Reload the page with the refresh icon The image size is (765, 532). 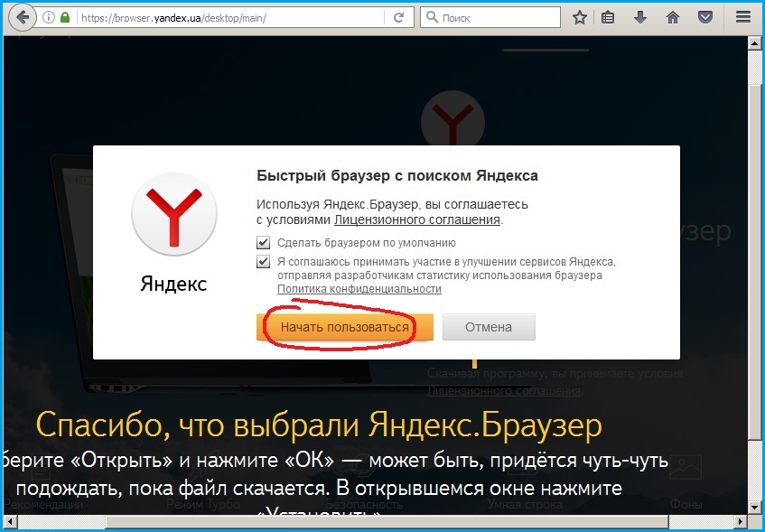[x=399, y=17]
